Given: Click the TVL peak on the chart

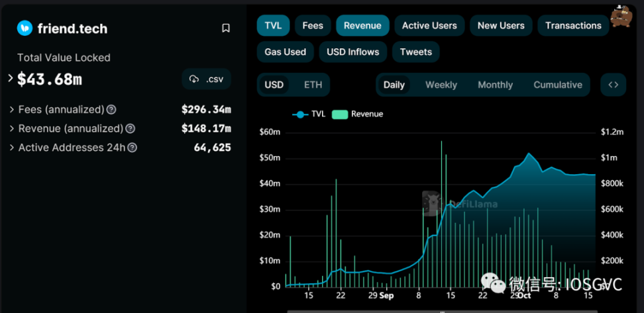Looking at the screenshot, I should click(529, 154).
